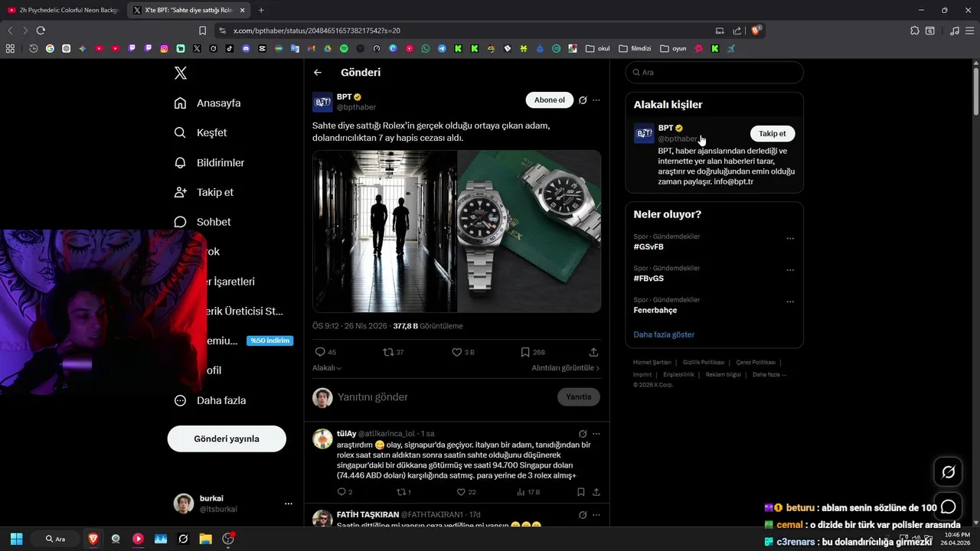Open the filmdizi bookmarks folder
This screenshot has width=980, height=551.
coord(635,48)
